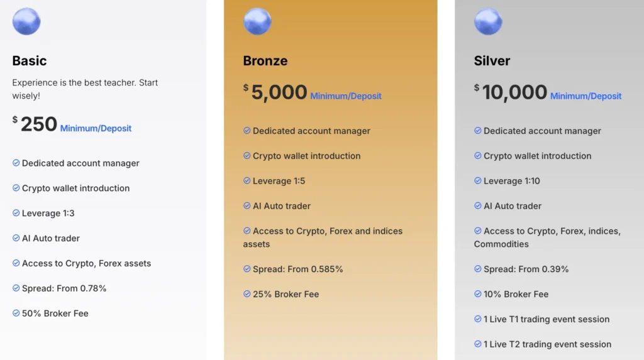Screen dimensions: 644x360
Task: Select the Bronze plan heading
Action: click(265, 61)
